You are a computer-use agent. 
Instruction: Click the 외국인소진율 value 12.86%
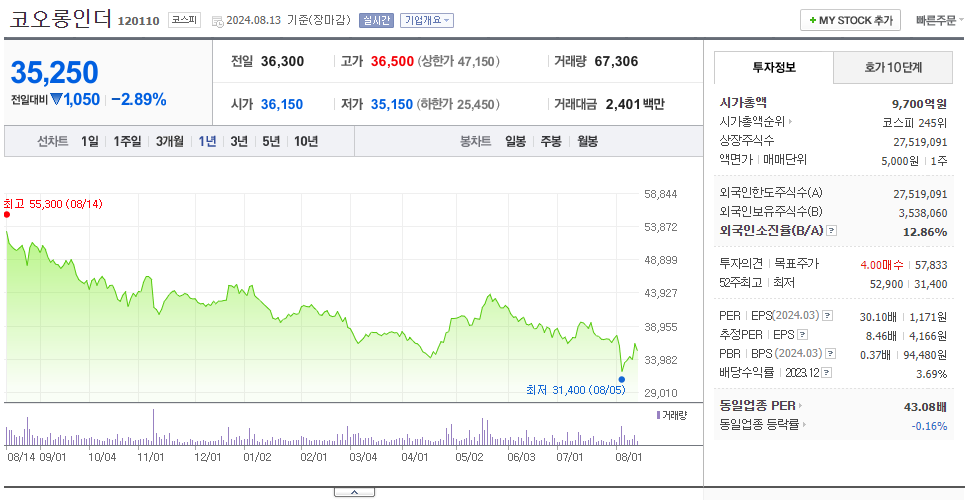[925, 232]
